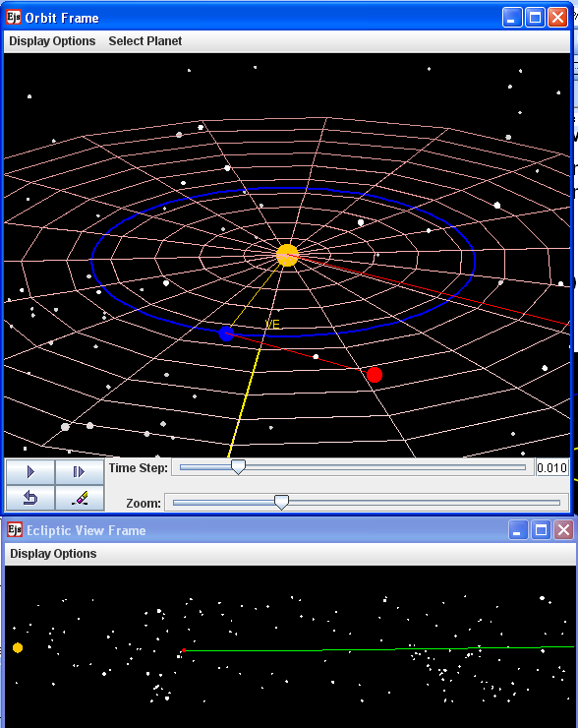The image size is (578, 728).
Task: Click the Time Step value field 0.010
Action: [551, 467]
